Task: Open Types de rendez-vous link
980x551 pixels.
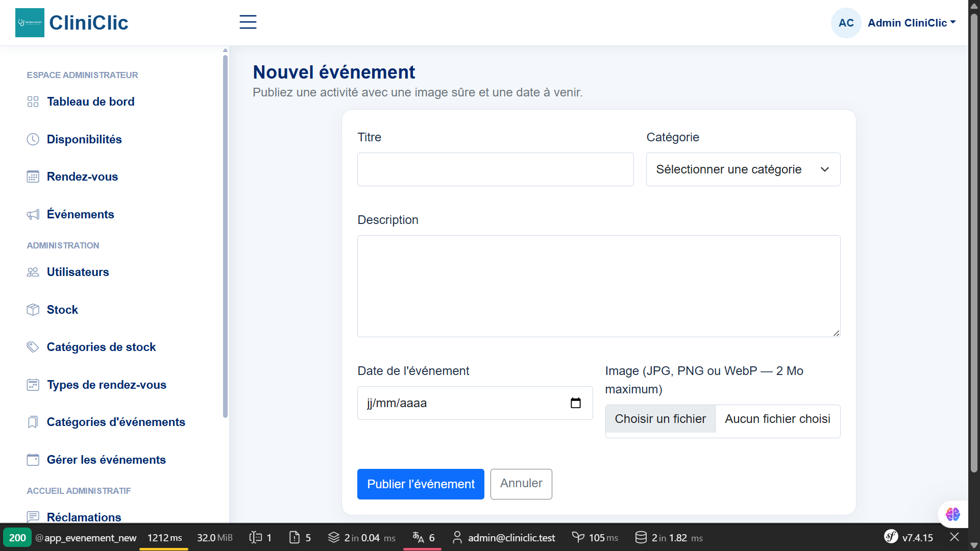Action: [107, 385]
